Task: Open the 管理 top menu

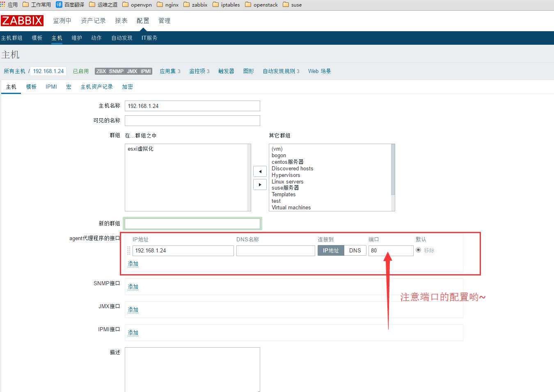Action: [x=165, y=21]
